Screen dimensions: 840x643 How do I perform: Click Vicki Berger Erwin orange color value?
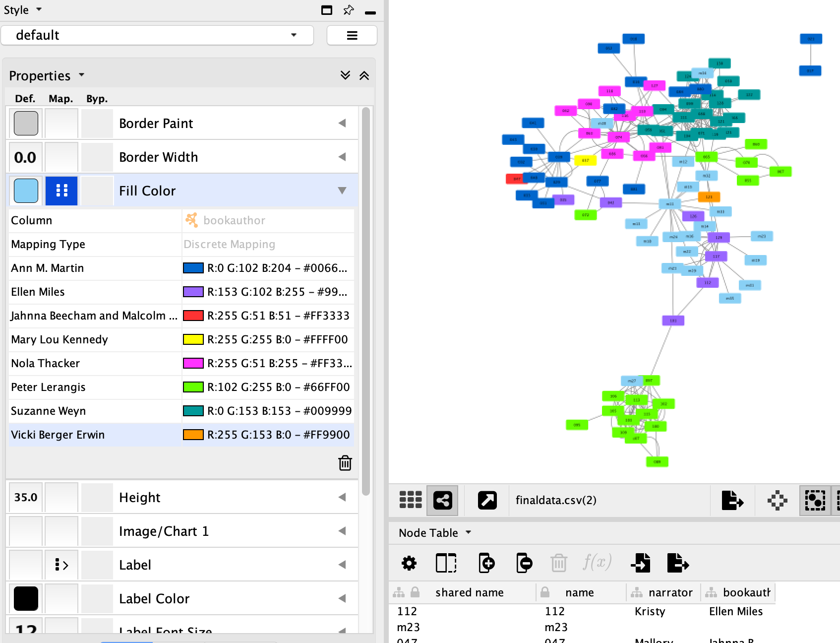coord(268,435)
